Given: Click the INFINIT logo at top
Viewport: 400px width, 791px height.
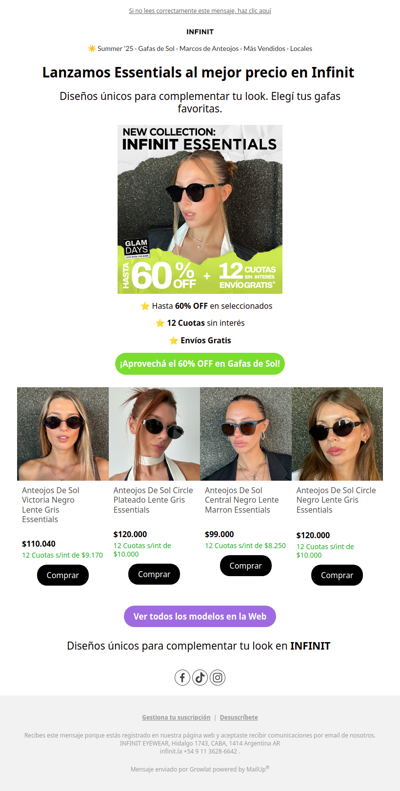Looking at the screenshot, I should pyautogui.click(x=200, y=32).
